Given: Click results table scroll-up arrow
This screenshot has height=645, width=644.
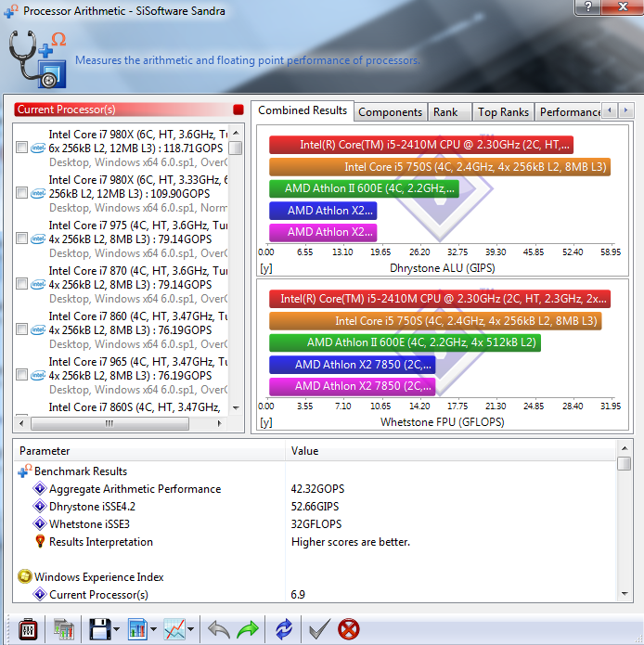Looking at the screenshot, I should [625, 448].
